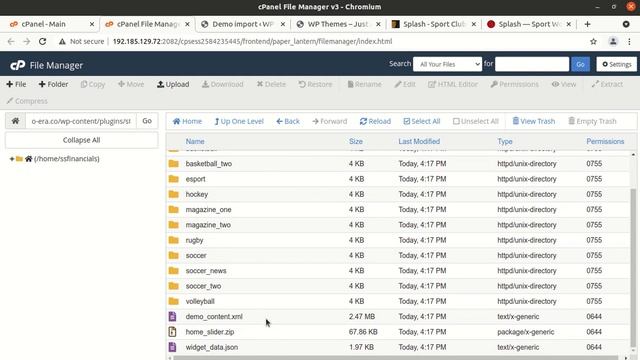Click Go next to the path field
The height and width of the screenshot is (360, 640).
pos(147,121)
